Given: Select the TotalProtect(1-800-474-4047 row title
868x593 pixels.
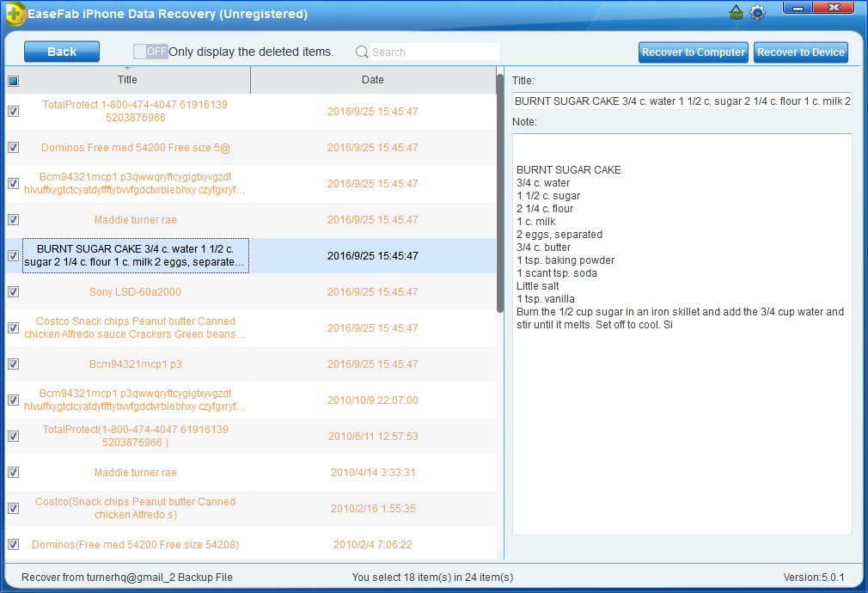Looking at the screenshot, I should click(x=135, y=436).
